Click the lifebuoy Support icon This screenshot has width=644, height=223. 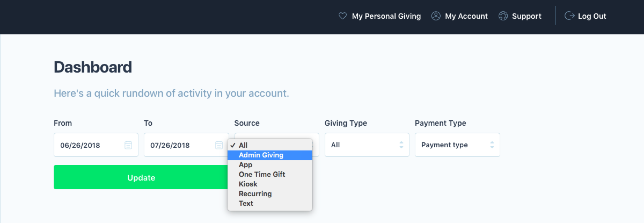pos(503,16)
